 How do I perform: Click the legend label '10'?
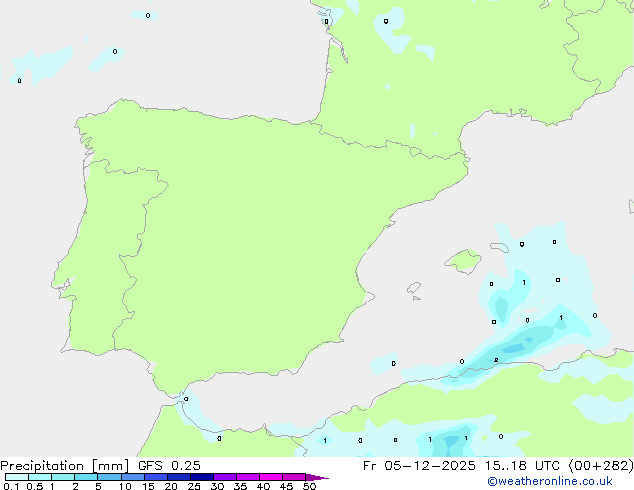(125, 486)
